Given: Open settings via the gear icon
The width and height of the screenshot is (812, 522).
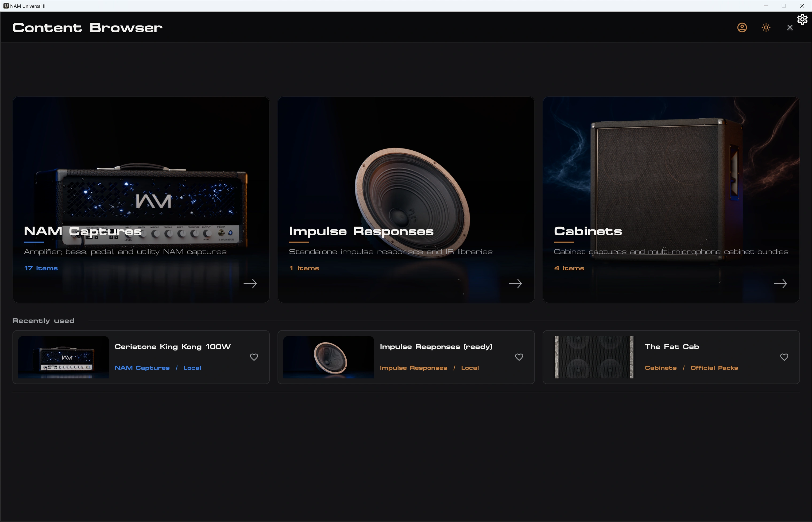Looking at the screenshot, I should coord(802,19).
